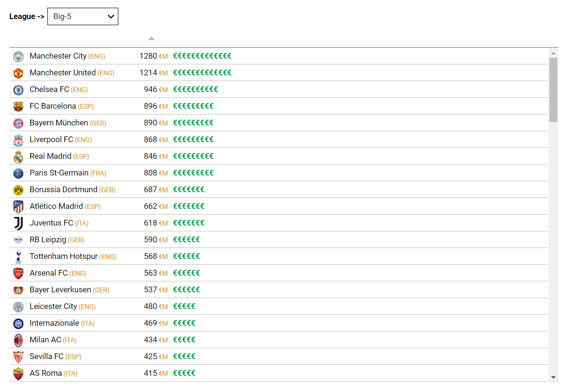Select the FC Barcelona team name
The image size is (567, 392).
(53, 106)
